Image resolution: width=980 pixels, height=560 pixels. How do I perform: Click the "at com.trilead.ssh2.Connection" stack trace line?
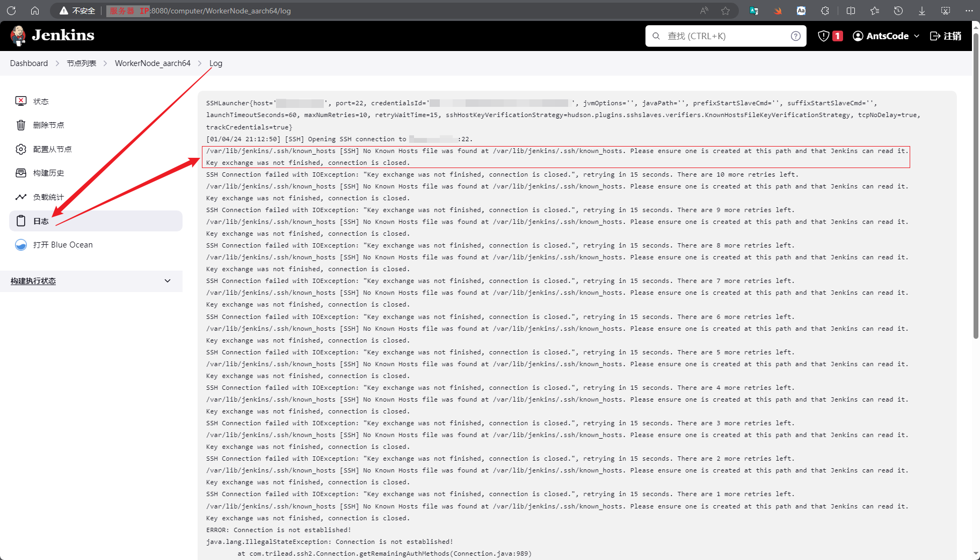[384, 554]
